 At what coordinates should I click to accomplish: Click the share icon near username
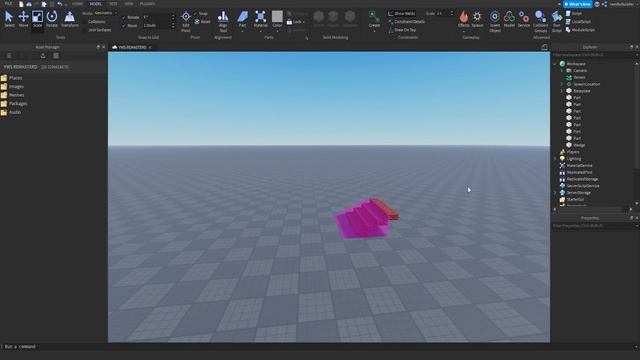(604, 4)
